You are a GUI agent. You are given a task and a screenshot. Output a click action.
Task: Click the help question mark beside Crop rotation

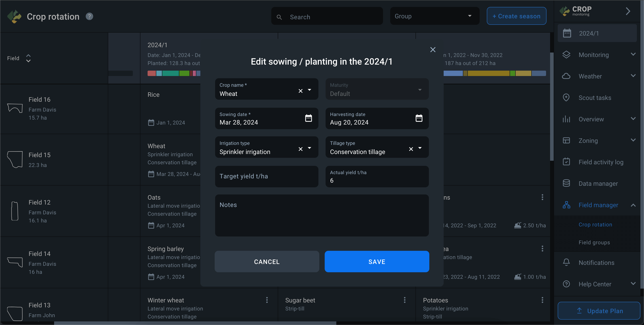(89, 17)
